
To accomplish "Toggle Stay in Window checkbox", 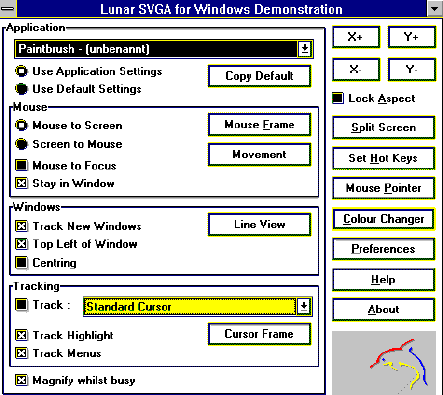I will coord(22,183).
